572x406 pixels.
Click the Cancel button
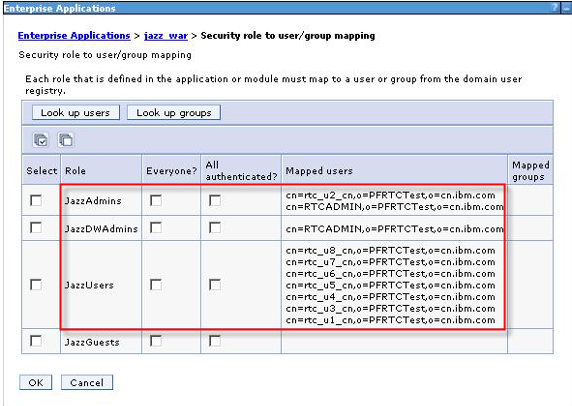(x=87, y=382)
